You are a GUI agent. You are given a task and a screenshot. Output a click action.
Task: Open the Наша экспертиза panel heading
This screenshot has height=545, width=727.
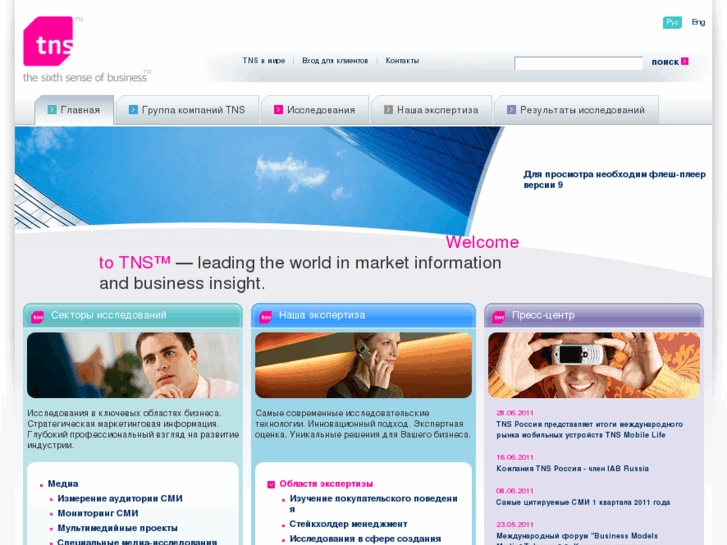pos(322,315)
